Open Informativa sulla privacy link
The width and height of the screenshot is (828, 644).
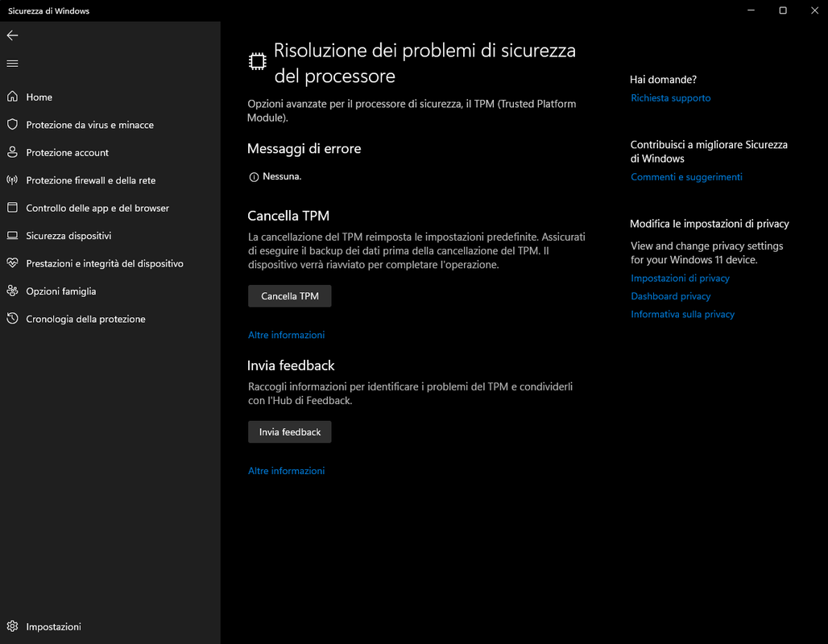[683, 314]
